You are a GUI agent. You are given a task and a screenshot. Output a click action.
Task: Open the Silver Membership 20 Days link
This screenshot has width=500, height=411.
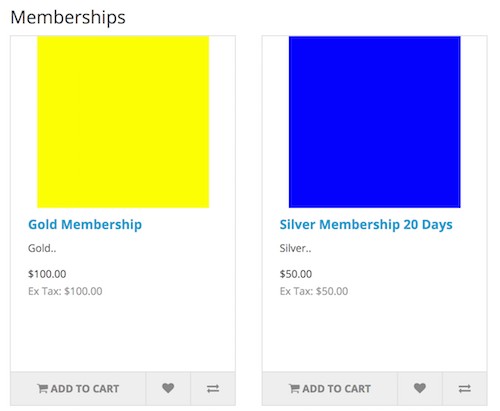[366, 224]
